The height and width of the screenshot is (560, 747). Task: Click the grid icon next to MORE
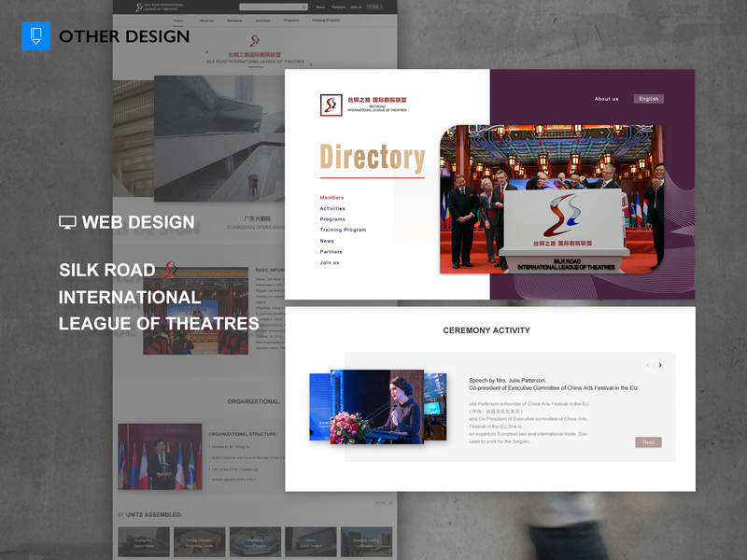click(390, 503)
